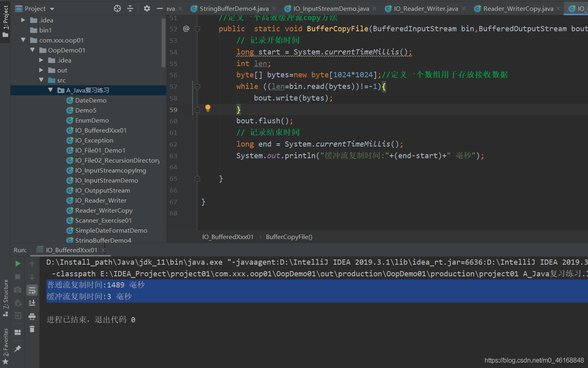Click BufferCopyFile() in the breadcrumb bar
Screen dimensions: 588x368
[x=289, y=237]
